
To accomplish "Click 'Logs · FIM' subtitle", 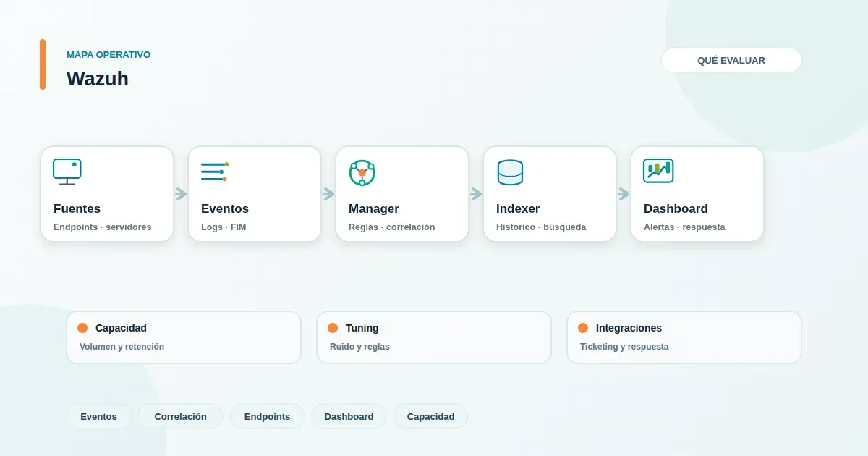I will 224,227.
